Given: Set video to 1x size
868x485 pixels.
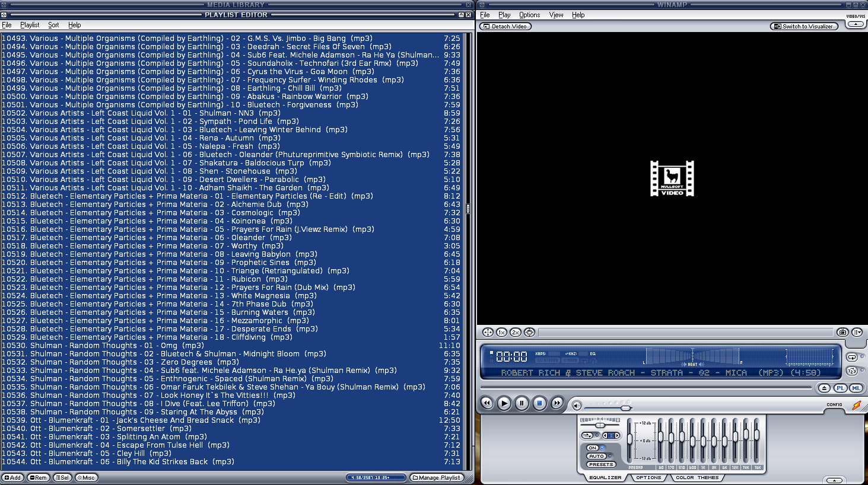Looking at the screenshot, I should pos(501,333).
